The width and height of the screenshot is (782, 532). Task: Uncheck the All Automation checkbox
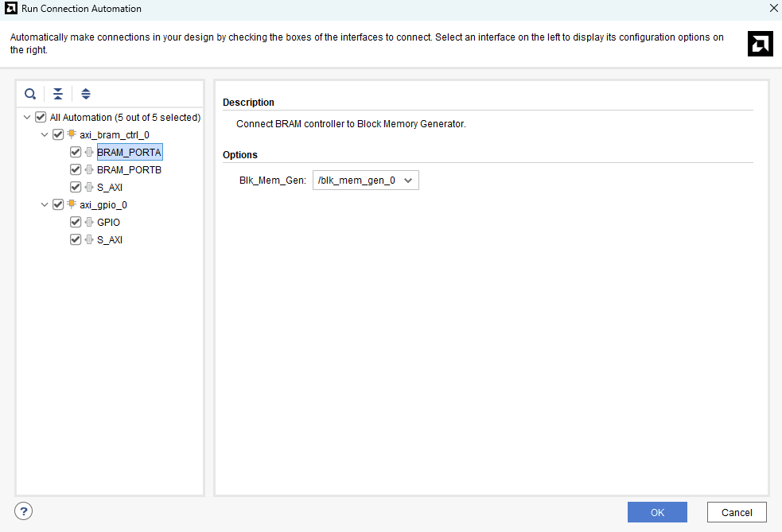(x=41, y=118)
